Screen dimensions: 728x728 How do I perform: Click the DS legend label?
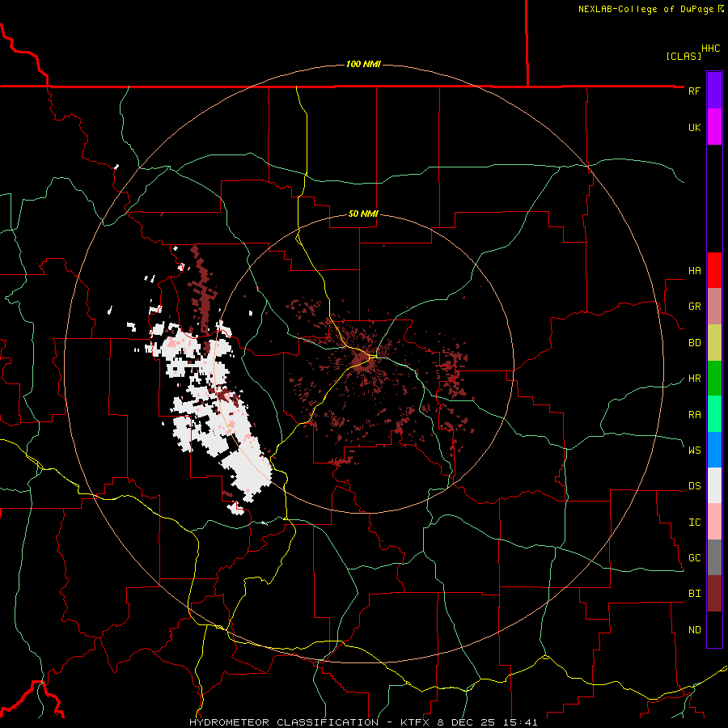point(694,485)
